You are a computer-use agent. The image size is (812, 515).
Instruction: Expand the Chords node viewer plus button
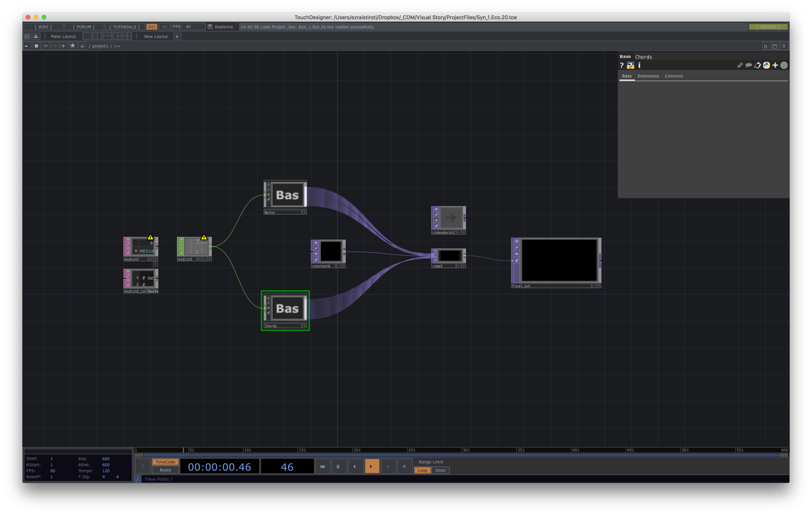point(304,326)
